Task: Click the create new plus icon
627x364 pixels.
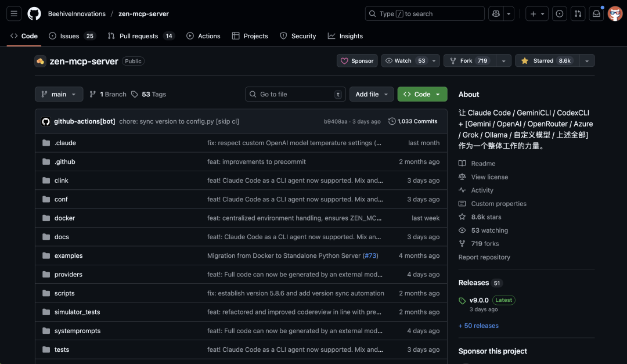Action: tap(536, 13)
